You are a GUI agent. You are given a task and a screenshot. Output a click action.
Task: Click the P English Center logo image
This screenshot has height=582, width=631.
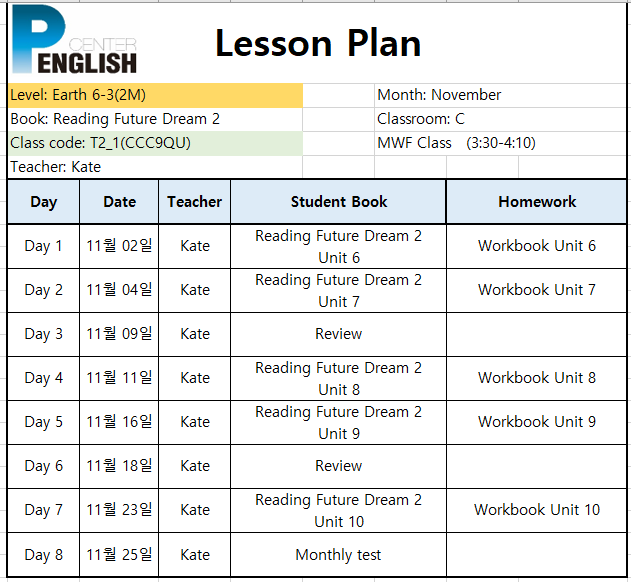point(74,39)
